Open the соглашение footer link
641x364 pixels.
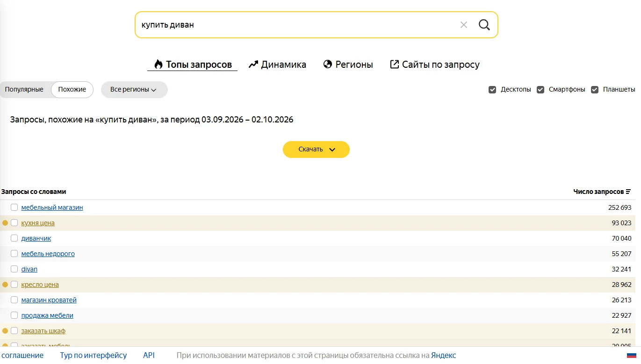[22, 356]
